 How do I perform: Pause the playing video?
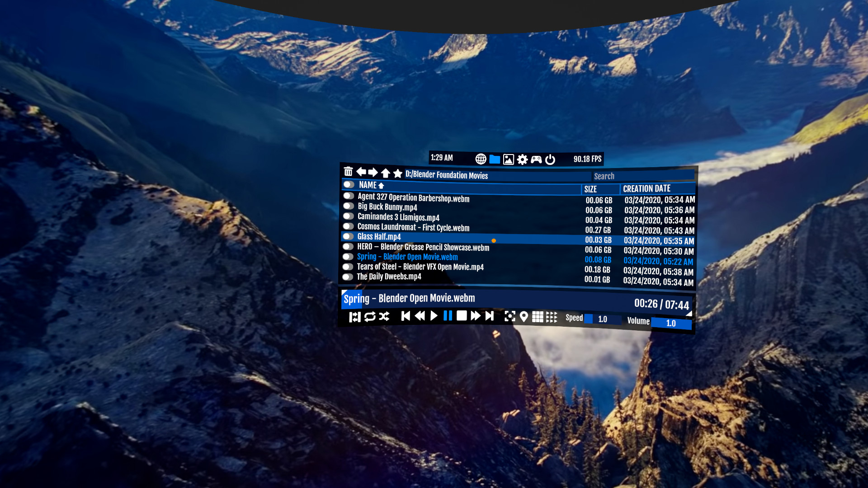click(x=448, y=316)
